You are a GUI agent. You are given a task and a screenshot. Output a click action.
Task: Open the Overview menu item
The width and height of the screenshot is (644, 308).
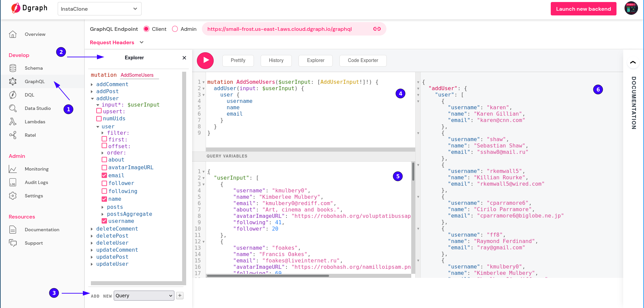coord(35,34)
